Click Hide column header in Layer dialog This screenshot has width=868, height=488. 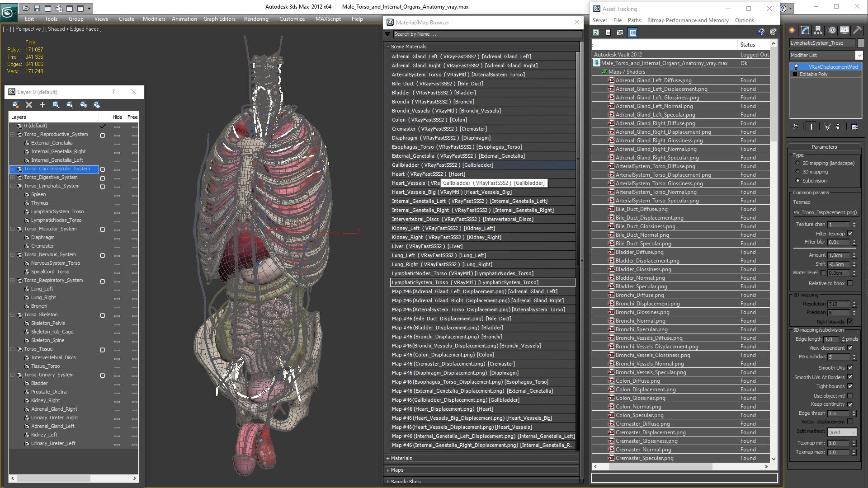tap(118, 117)
